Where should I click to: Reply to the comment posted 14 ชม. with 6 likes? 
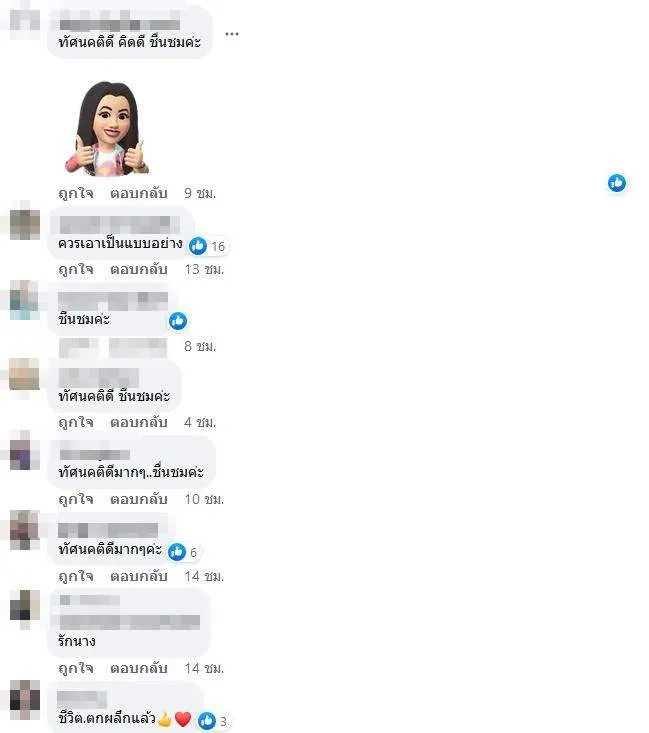point(138,576)
